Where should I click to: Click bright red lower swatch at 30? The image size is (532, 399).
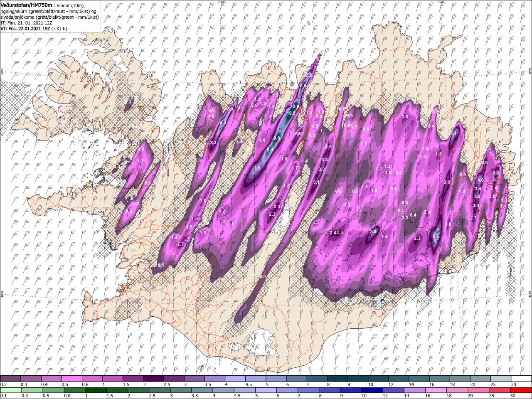pyautogui.click(x=521, y=390)
